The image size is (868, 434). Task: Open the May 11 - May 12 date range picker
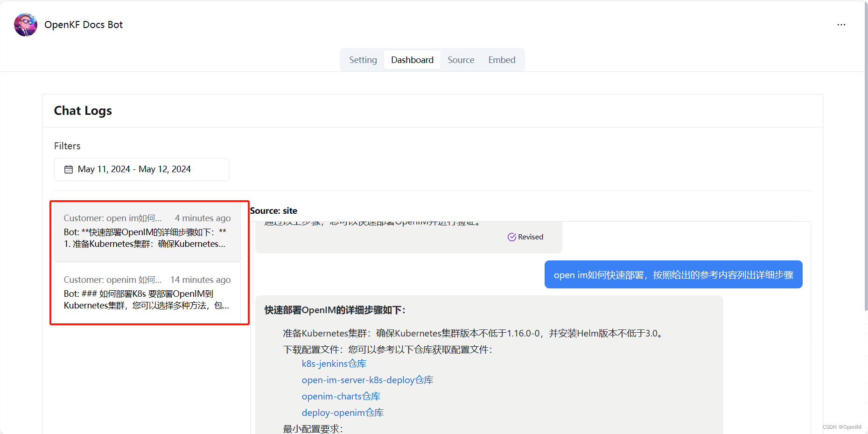point(141,169)
